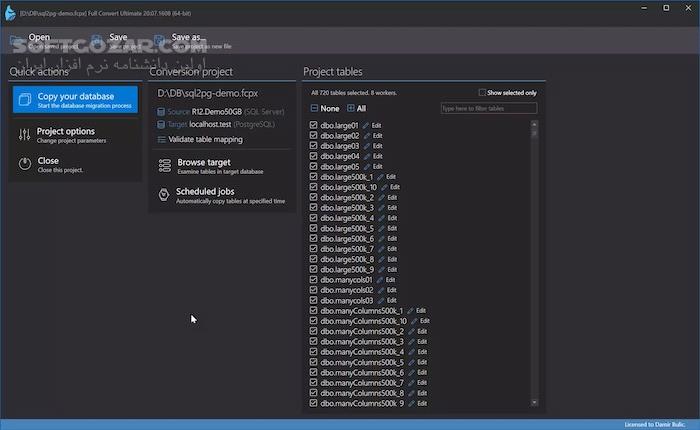Uncheck the dbo.manycols02 checkbox
This screenshot has height=430, width=700.
point(313,290)
